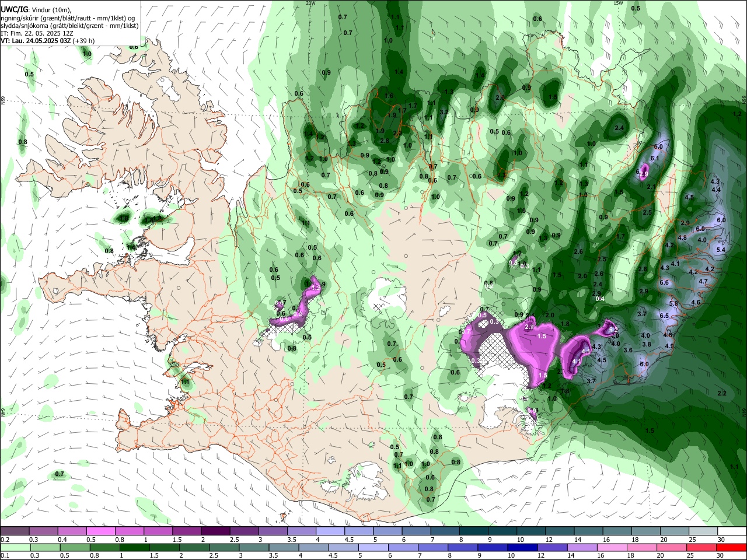Click the 'Vindur (10m)' wind label

coord(51,10)
